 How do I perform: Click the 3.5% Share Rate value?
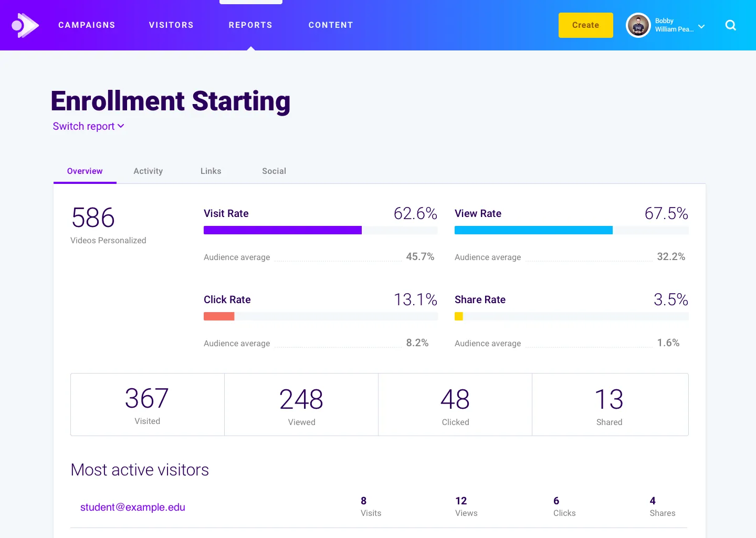[x=670, y=299]
